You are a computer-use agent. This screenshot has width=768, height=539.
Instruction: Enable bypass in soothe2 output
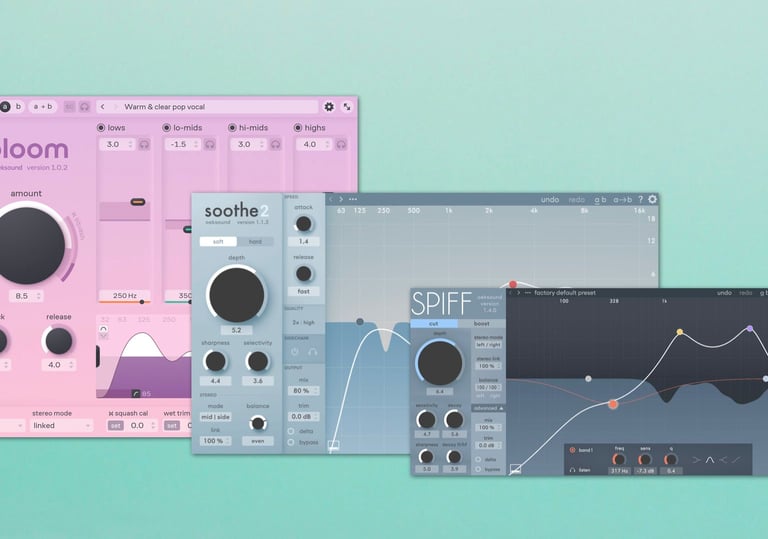pos(291,442)
